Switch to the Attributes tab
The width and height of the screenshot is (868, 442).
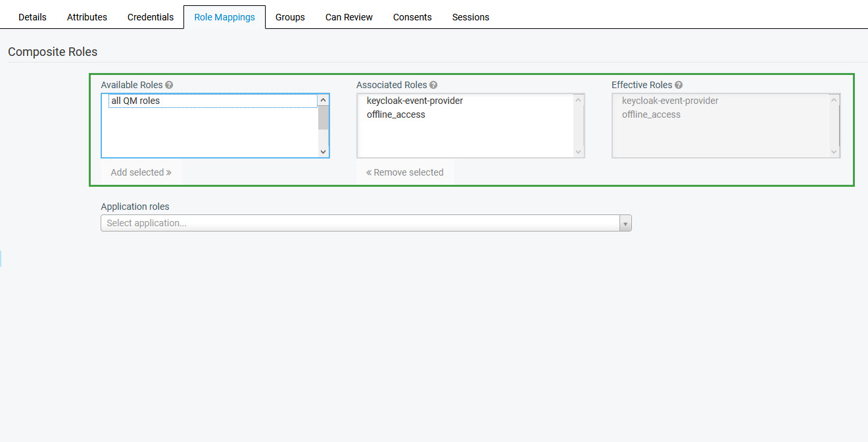[x=87, y=17]
